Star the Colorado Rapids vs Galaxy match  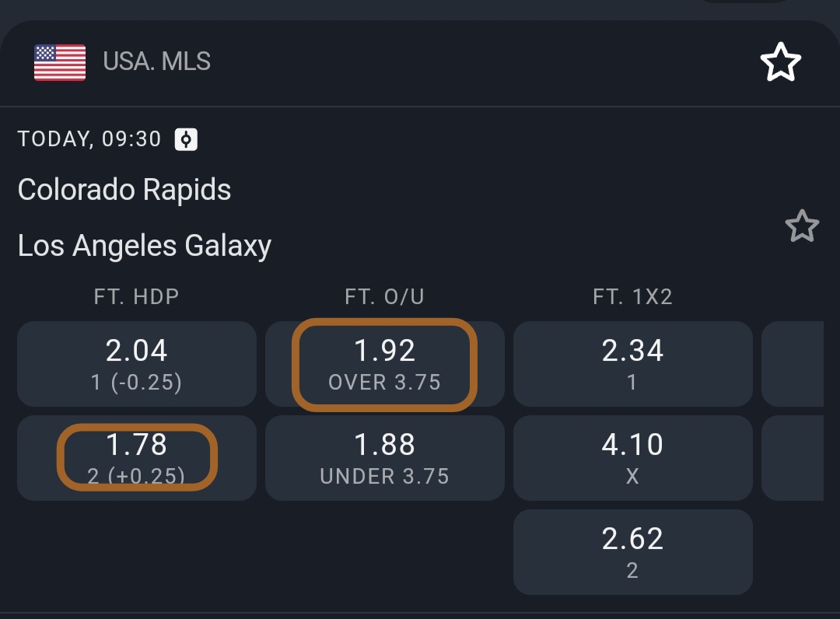coord(801,226)
